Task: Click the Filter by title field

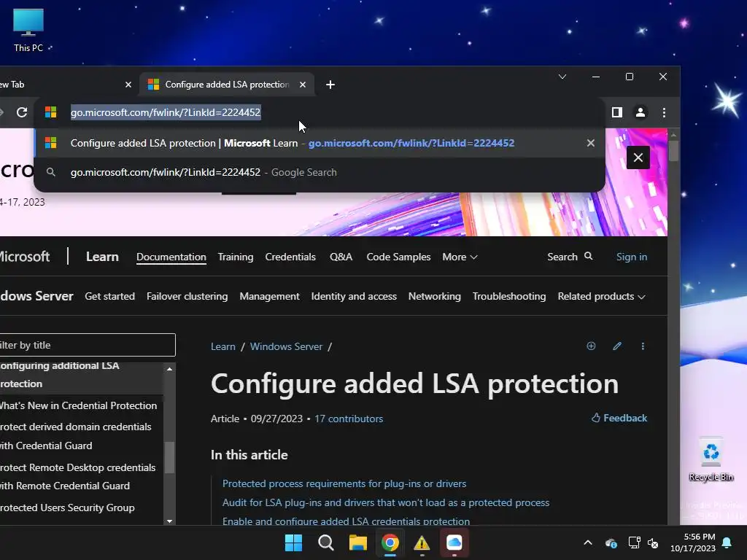Action: pyautogui.click(x=88, y=345)
